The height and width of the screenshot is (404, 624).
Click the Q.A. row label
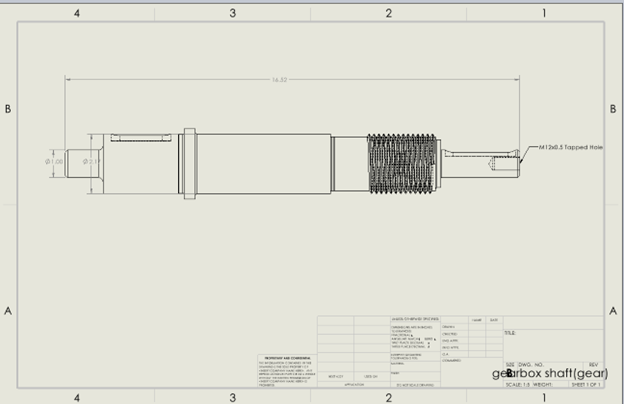tap(445, 354)
